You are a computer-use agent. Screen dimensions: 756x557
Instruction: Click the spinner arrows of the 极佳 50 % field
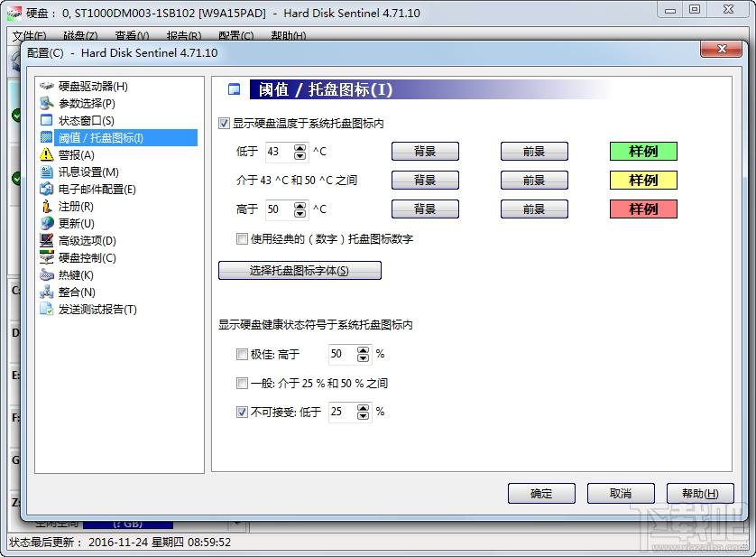(x=363, y=354)
